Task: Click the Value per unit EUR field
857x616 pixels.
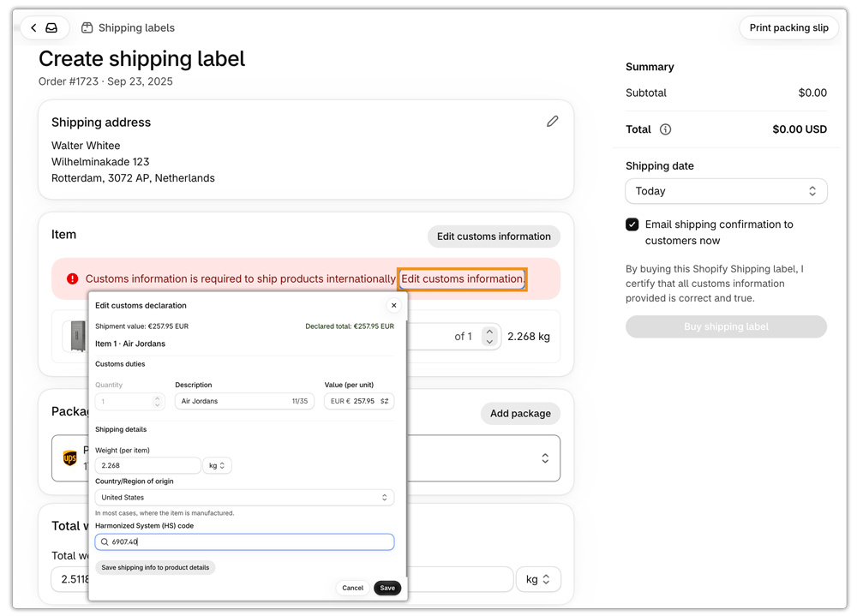Action: click(358, 401)
